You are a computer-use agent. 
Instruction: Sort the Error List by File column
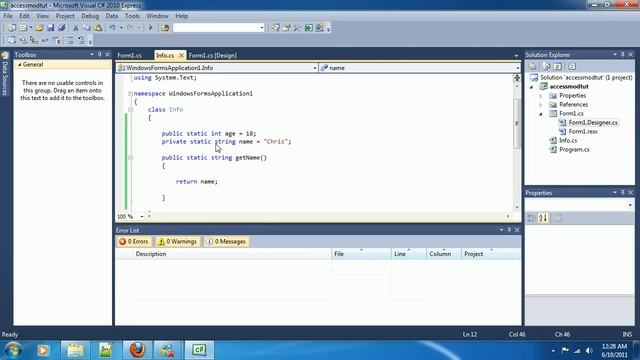coord(361,254)
